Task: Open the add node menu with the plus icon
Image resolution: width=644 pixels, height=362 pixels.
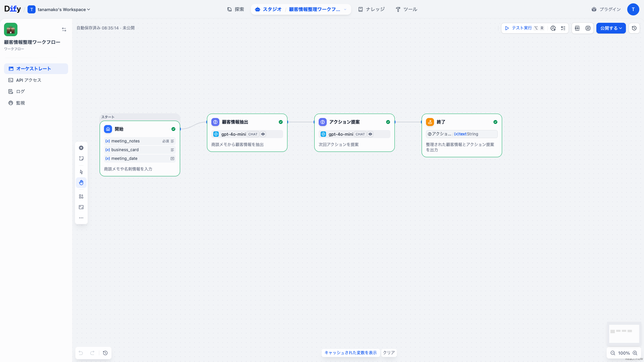Action: point(81,147)
